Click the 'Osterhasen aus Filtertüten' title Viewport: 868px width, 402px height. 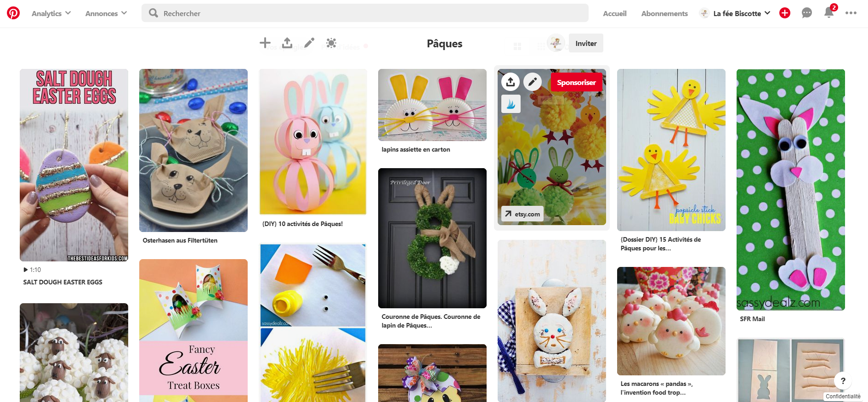180,240
